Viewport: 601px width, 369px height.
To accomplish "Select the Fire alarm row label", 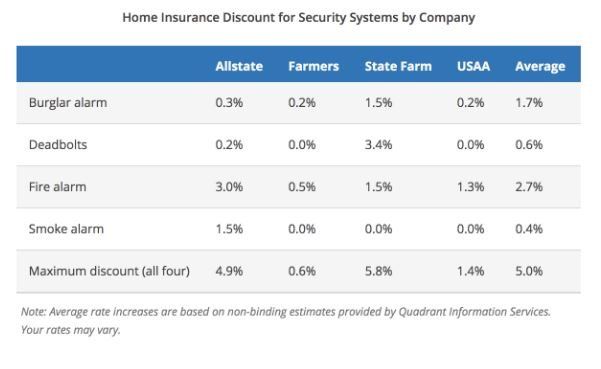I will pyautogui.click(x=57, y=187).
